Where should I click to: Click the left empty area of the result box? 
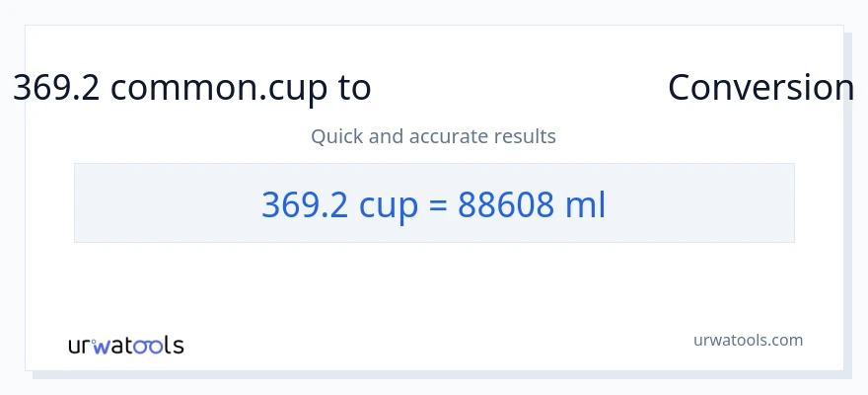coord(158,203)
